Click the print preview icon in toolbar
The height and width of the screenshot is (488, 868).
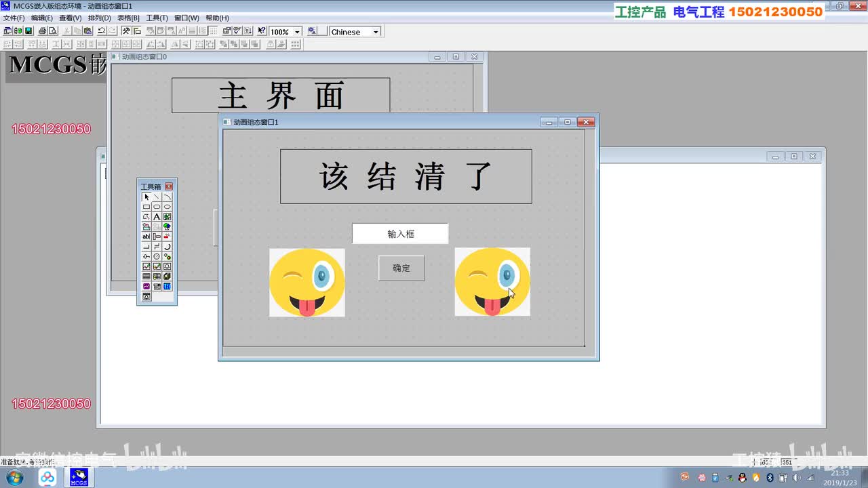pos(53,31)
